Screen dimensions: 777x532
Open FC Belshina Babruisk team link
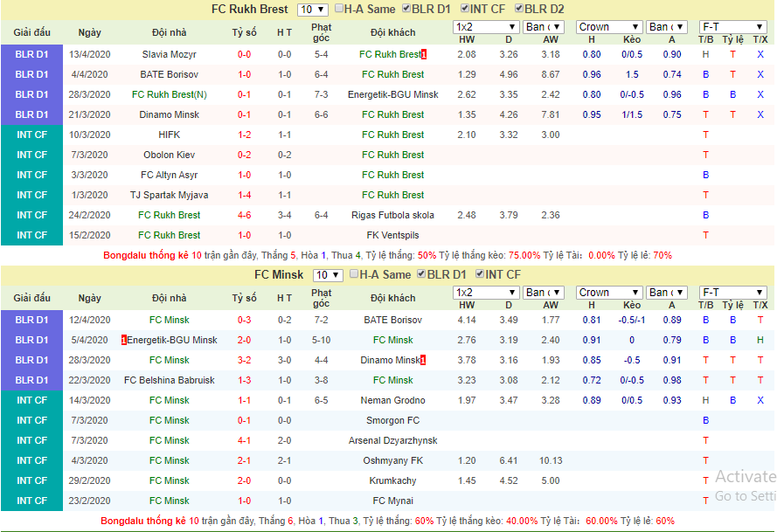pos(169,380)
